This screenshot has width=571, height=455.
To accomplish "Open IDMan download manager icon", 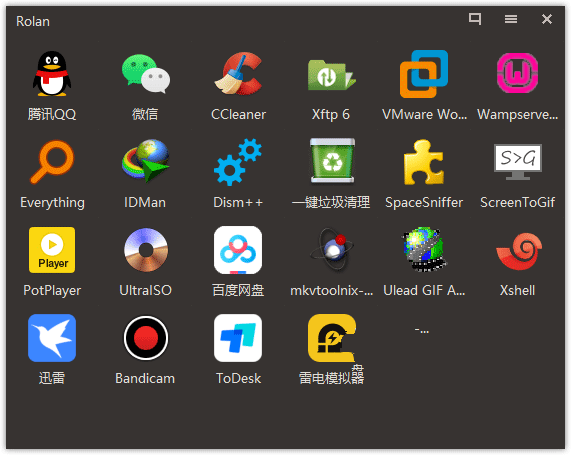I will (146, 160).
